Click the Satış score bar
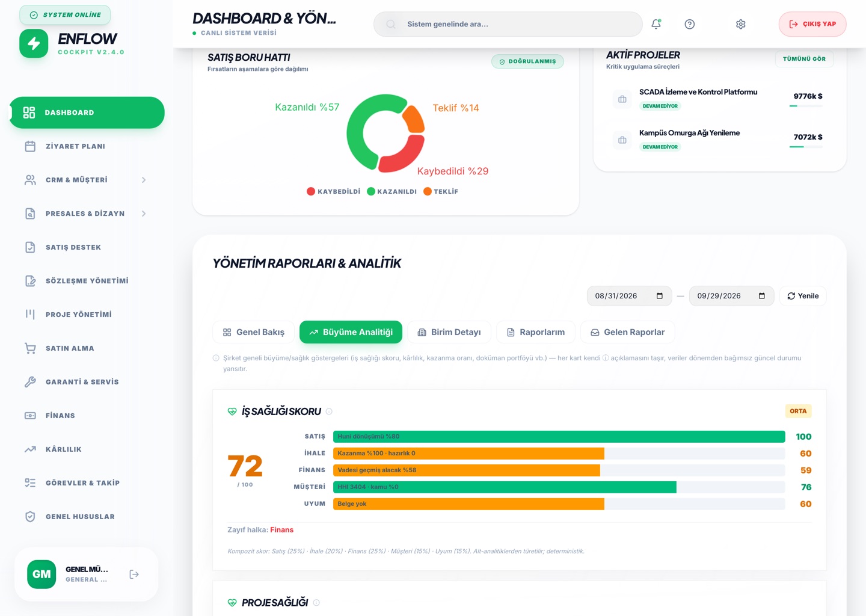Image resolution: width=866 pixels, height=616 pixels. [559, 437]
